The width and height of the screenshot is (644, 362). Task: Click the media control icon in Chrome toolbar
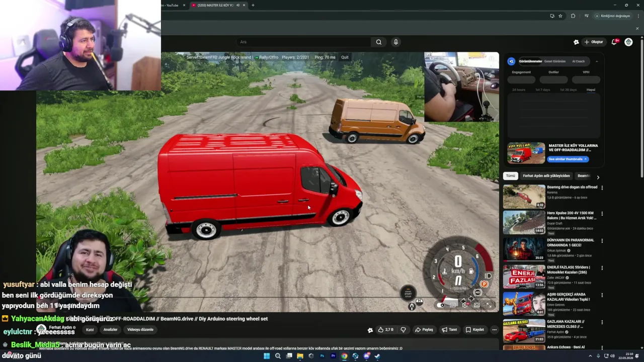[x=586, y=16]
